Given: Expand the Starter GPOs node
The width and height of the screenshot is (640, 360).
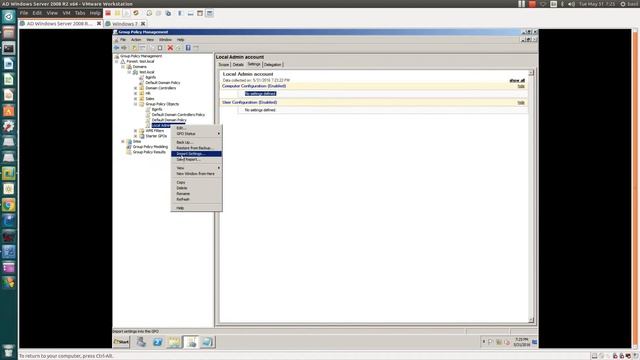Looking at the screenshot, I should click(136, 136).
